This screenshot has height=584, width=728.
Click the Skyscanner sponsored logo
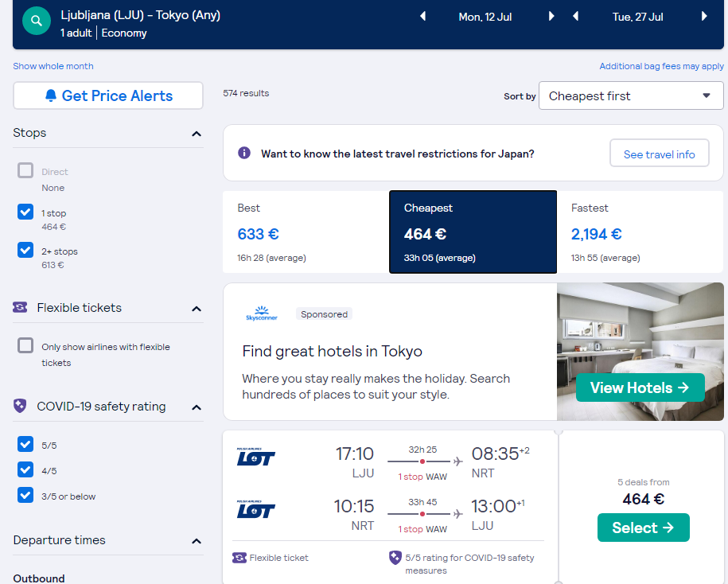coord(262,313)
